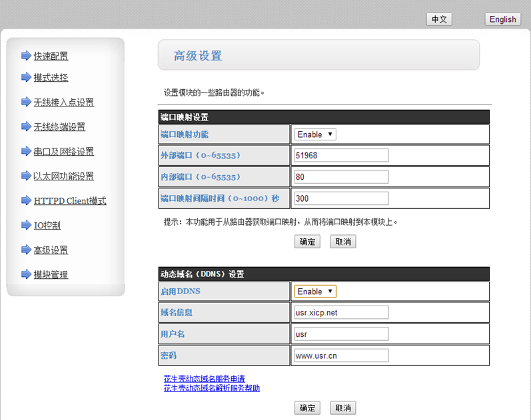Click the arrow icon next to 模式选择
The height and width of the screenshot is (420, 531).
pos(26,77)
